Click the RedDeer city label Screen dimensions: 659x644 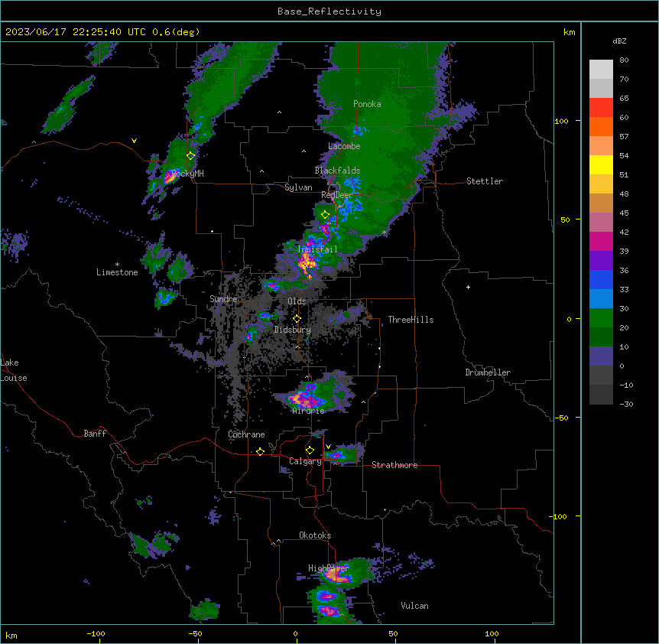(336, 195)
